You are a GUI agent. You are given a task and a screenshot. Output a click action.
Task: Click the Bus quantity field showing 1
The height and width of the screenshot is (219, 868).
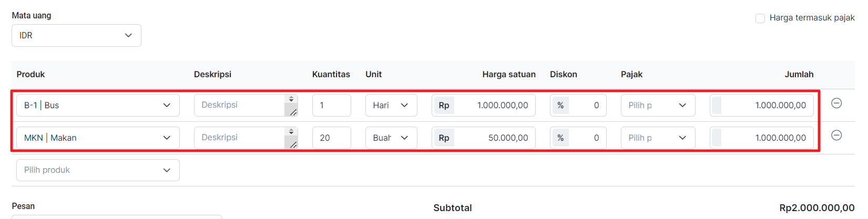[331, 105]
